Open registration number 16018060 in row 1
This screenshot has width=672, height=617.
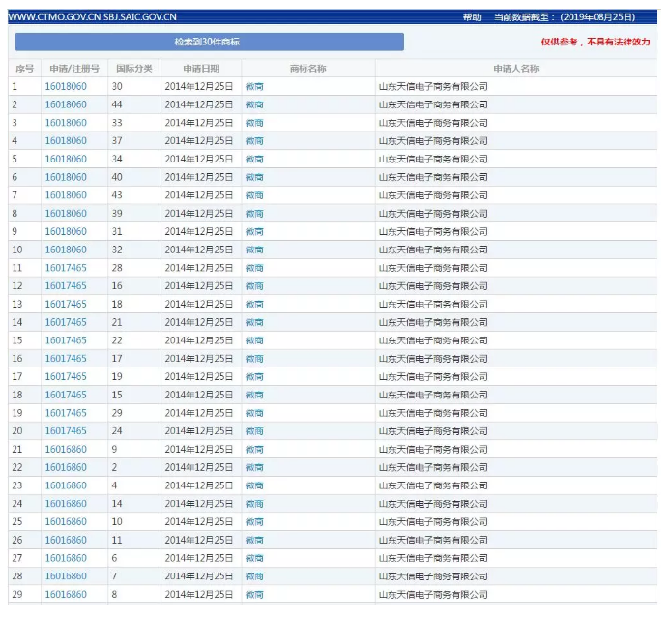coord(66,87)
